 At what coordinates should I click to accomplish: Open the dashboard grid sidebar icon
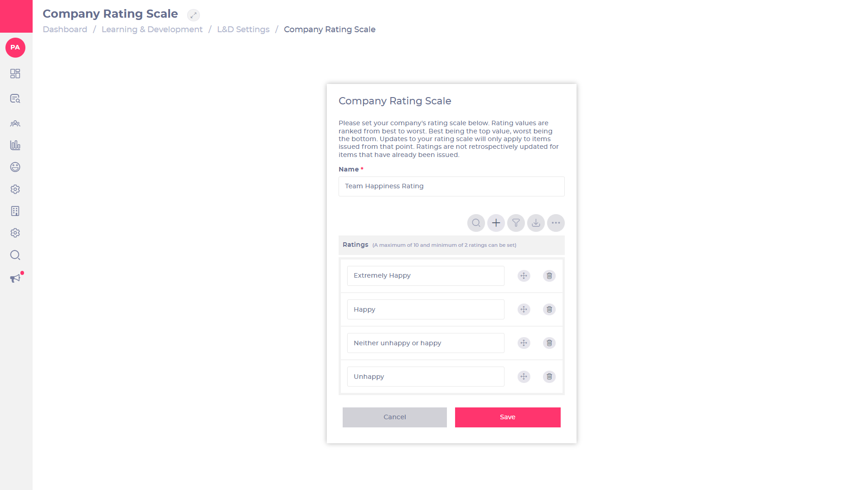click(15, 73)
